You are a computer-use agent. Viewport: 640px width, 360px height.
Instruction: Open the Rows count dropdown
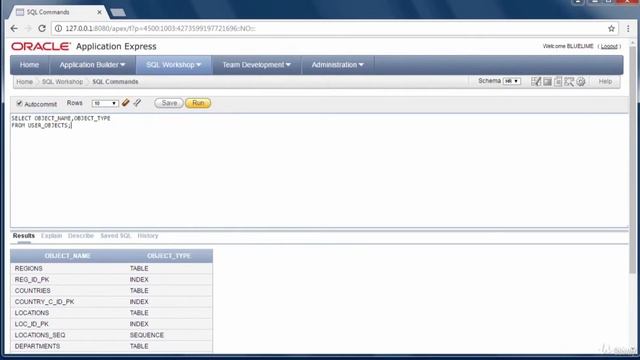[x=105, y=103]
